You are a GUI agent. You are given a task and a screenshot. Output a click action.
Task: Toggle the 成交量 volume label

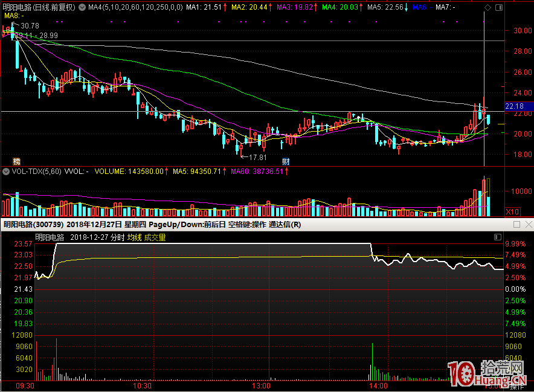coord(154,237)
